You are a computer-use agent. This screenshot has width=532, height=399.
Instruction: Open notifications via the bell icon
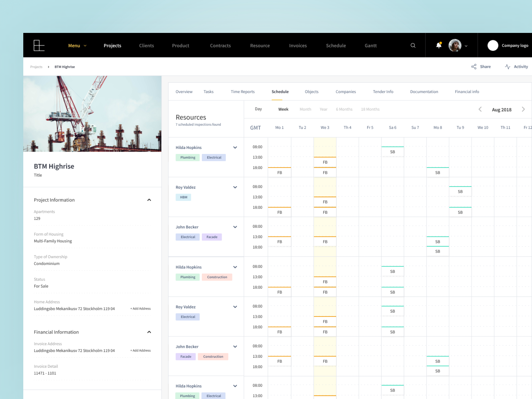[x=438, y=45]
